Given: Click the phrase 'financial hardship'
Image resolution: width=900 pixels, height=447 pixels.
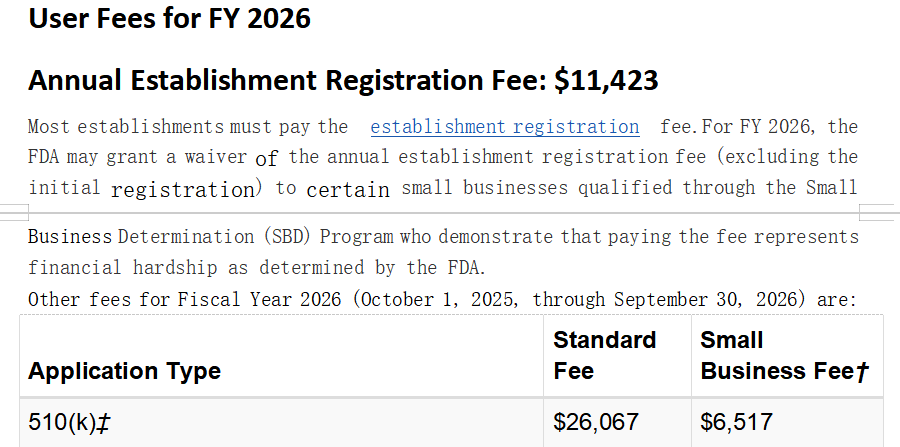Looking at the screenshot, I should 123,267.
